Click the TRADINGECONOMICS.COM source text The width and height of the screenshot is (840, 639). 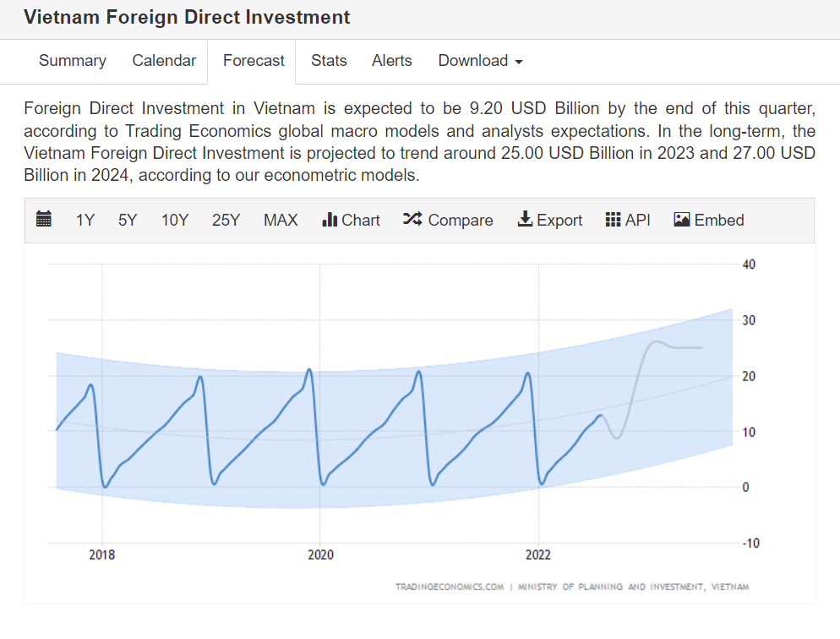coord(450,587)
